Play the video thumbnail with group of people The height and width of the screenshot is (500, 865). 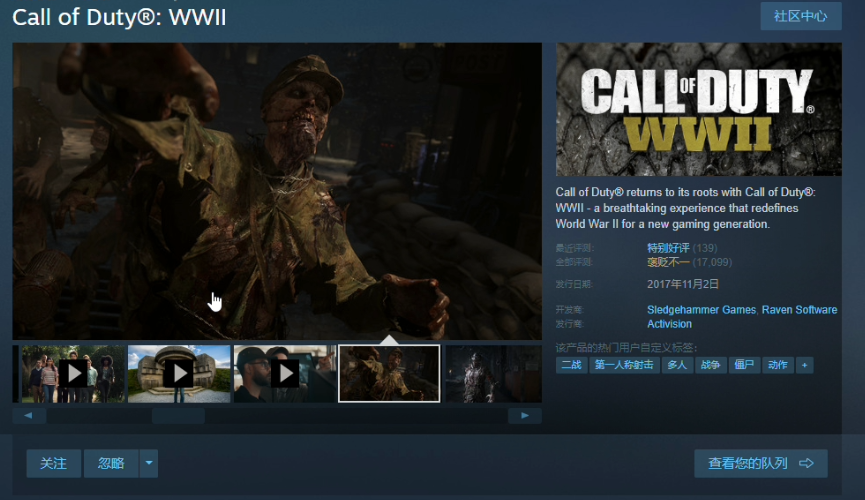73,374
